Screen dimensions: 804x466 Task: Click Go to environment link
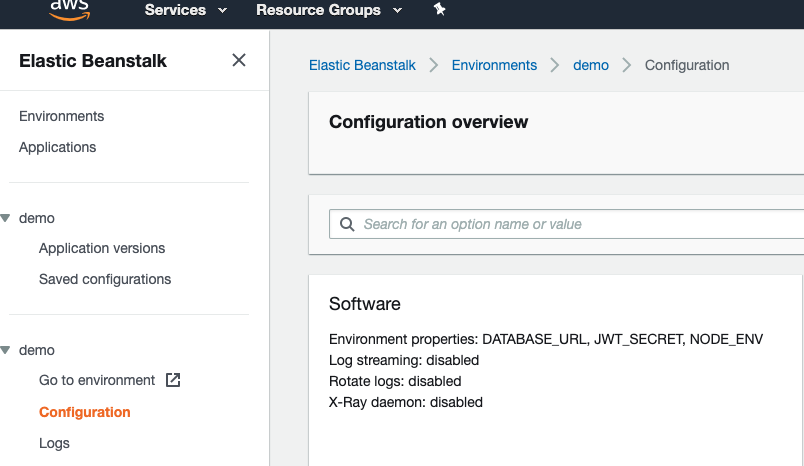(97, 380)
